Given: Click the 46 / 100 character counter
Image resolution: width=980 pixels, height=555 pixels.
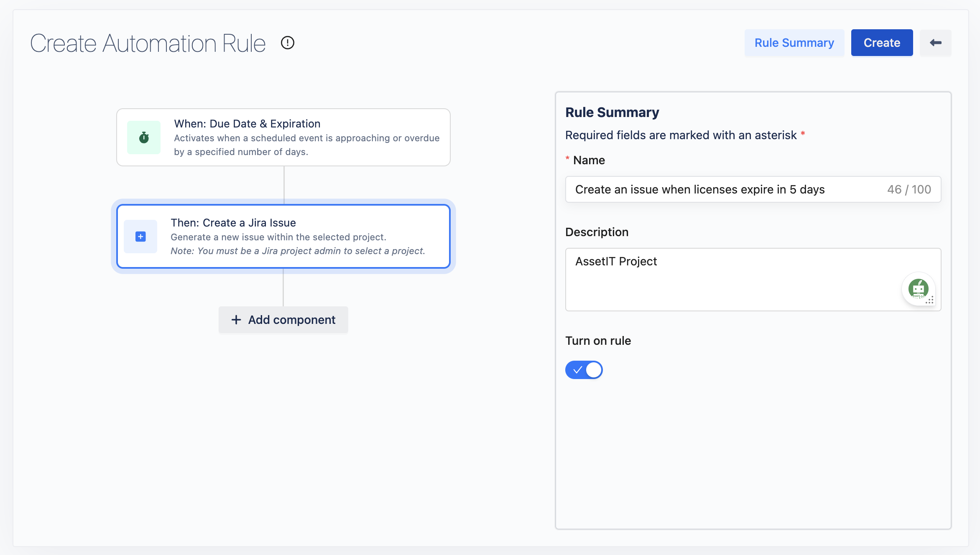Looking at the screenshot, I should [909, 189].
